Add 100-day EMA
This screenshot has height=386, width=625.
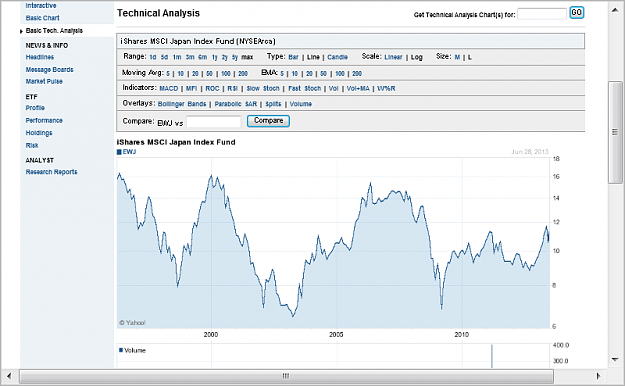tap(340, 74)
